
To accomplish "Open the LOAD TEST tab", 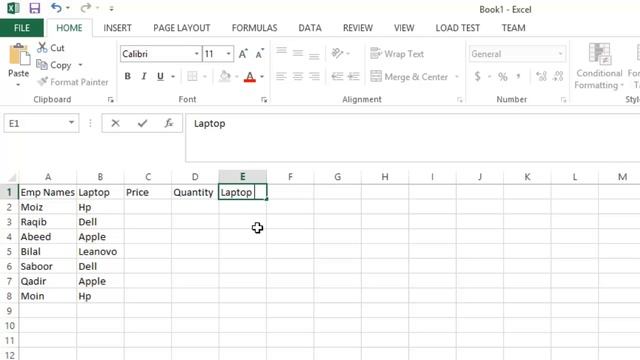I will coord(458,28).
